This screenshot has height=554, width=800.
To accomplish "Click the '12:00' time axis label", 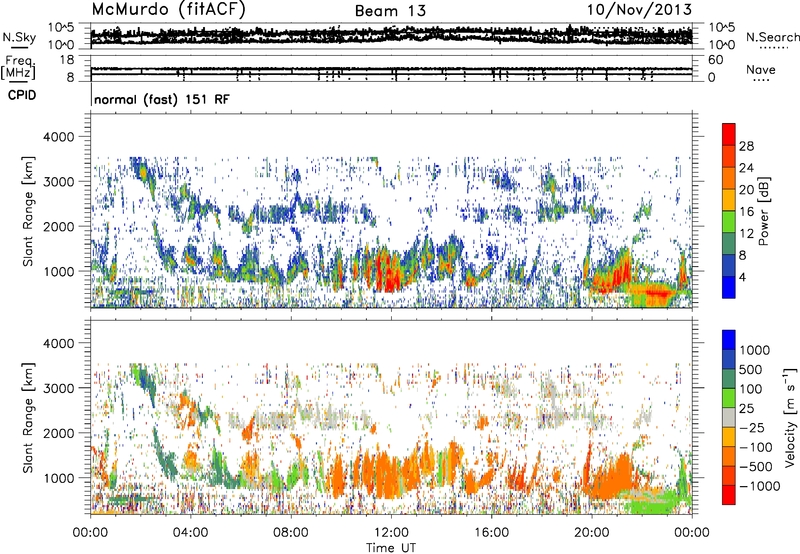I will 391,533.
